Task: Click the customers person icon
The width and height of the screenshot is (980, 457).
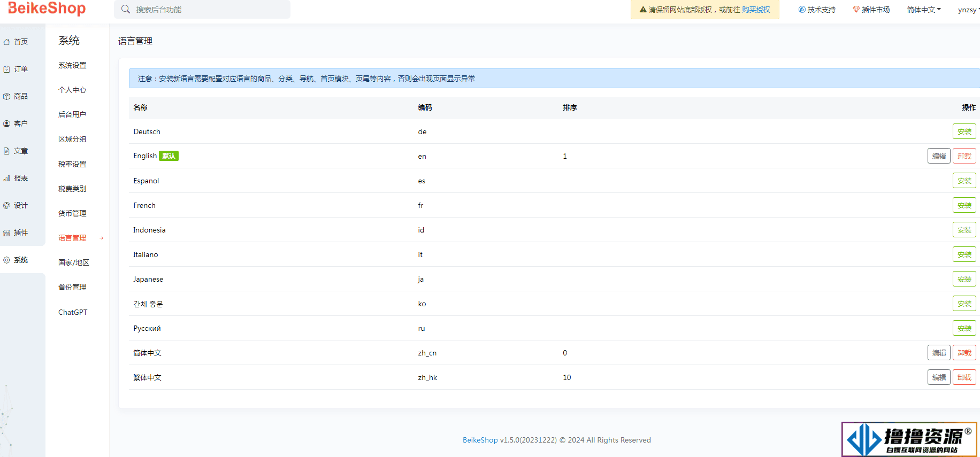Action: coord(6,123)
